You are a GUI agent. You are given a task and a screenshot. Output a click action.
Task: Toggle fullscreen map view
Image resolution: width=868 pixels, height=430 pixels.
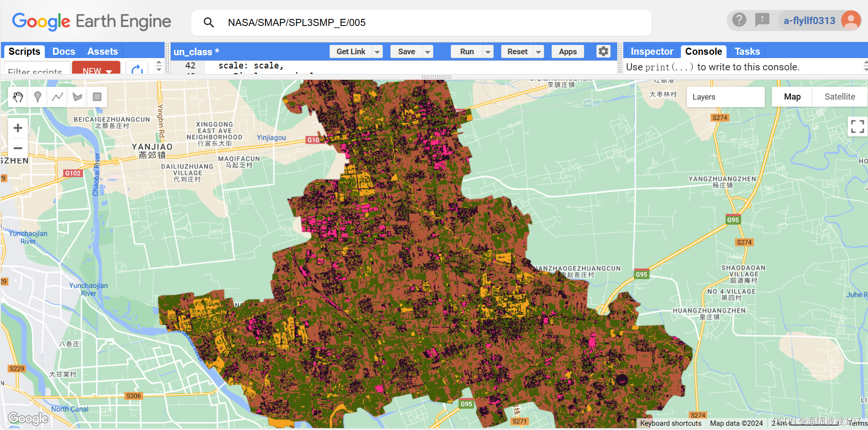pyautogui.click(x=857, y=126)
